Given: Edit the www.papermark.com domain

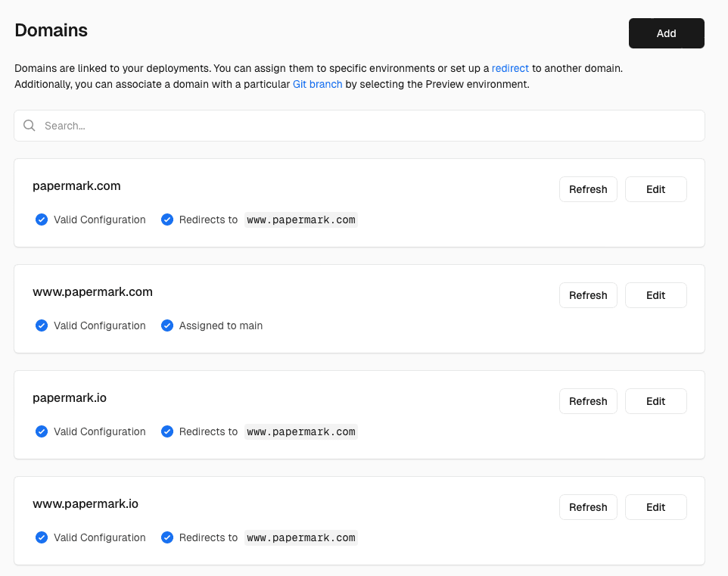Looking at the screenshot, I should tap(655, 295).
